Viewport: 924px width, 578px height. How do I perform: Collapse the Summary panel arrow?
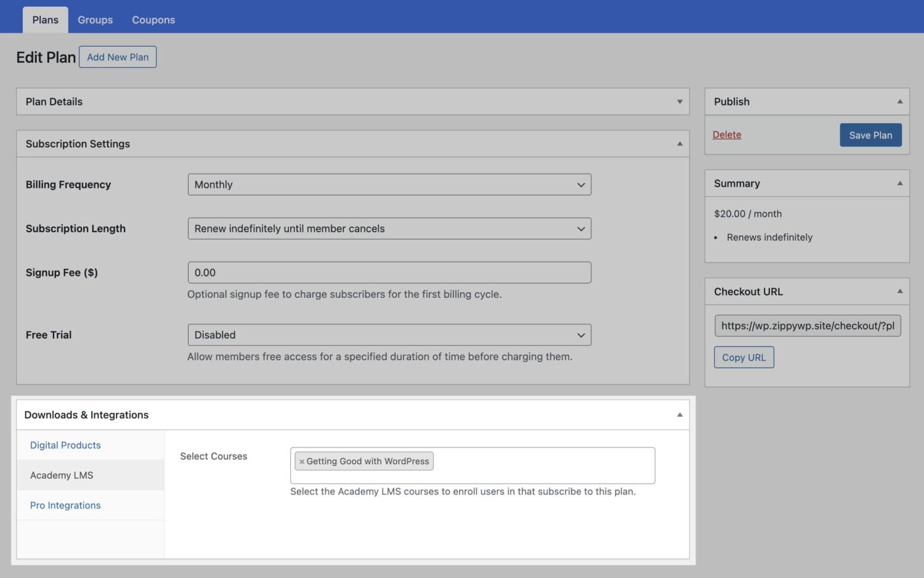(x=899, y=183)
